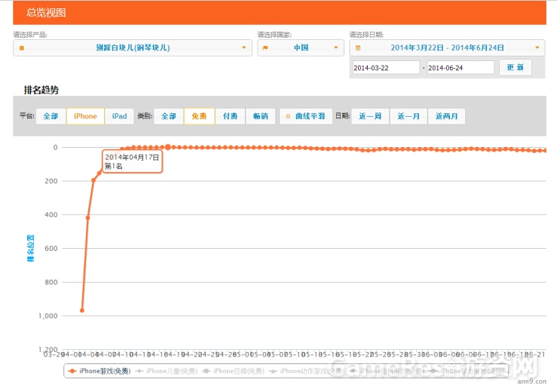Toggle iPhone动作游戏(免费) legend series
Viewport: 557px width, 392px height.
pyautogui.click(x=306, y=371)
